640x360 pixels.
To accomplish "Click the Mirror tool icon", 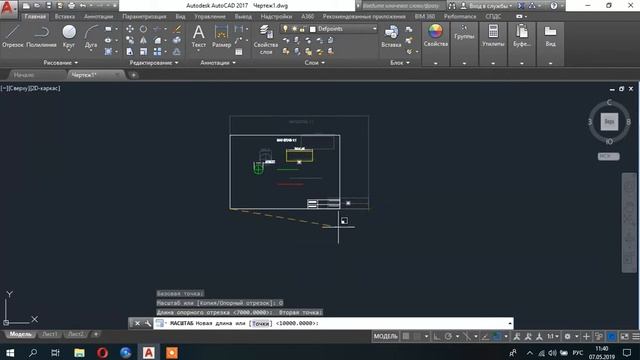I will tap(143, 40).
